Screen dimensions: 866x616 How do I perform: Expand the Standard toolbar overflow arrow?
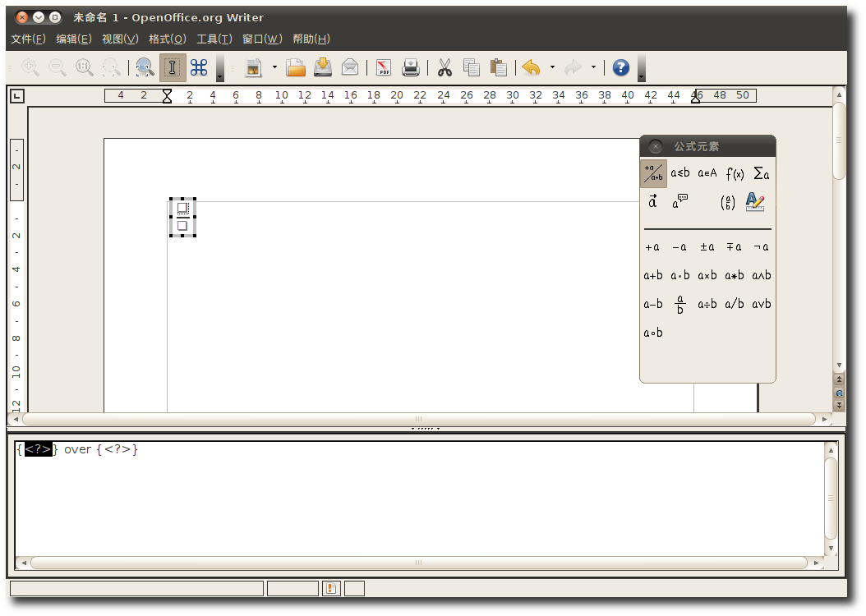coord(641,68)
